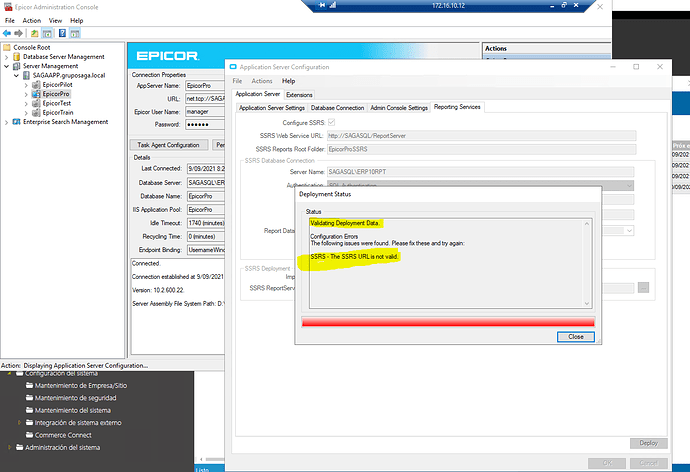The width and height of the screenshot is (690, 472).
Task: Click the up-one-level toolbar icon
Action: click(x=34, y=33)
